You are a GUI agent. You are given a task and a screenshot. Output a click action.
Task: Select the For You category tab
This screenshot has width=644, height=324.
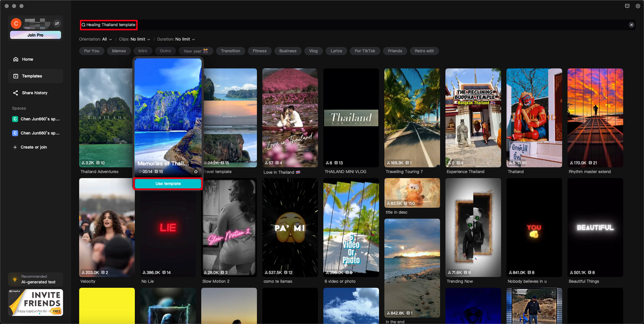(92, 51)
